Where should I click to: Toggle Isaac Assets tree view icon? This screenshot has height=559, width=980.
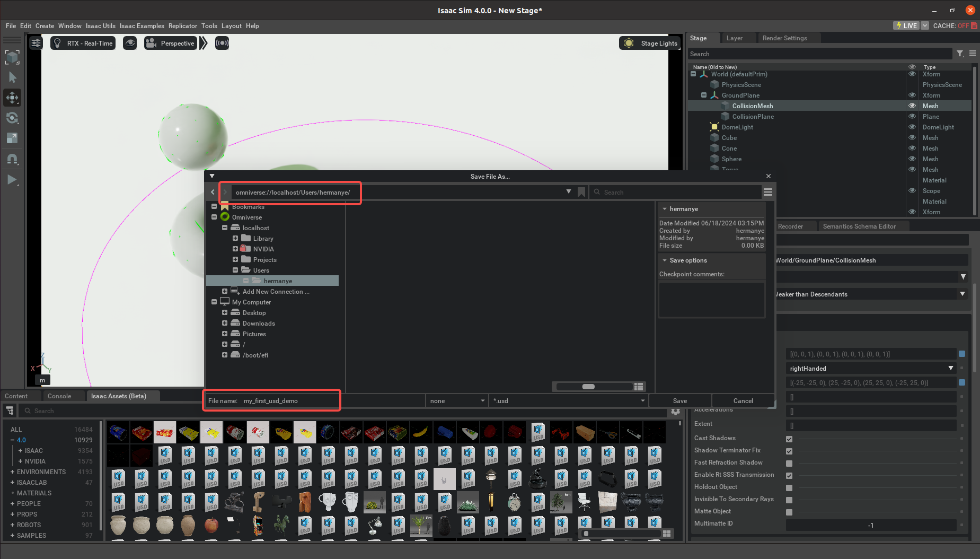(10, 411)
